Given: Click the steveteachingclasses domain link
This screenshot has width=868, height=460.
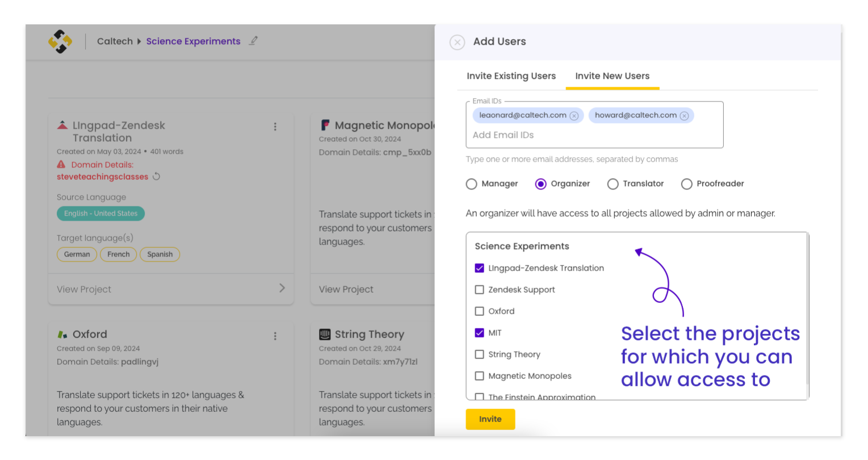Looking at the screenshot, I should tap(102, 177).
